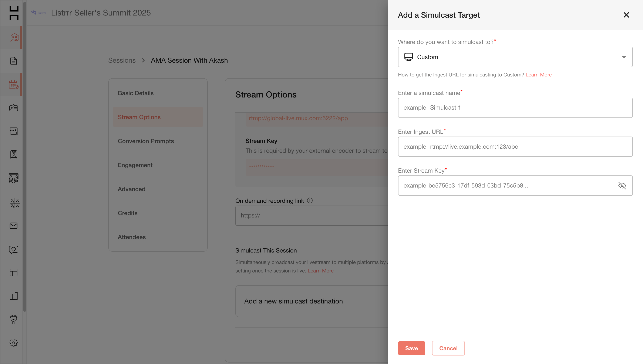Viewport: 643px width, 364px height.
Task: Click the Cancel button
Action: (x=448, y=348)
